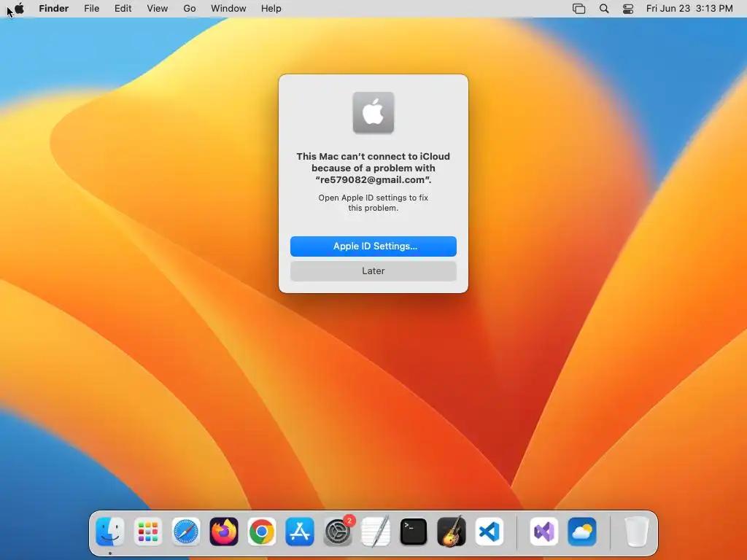Click the 'Open Apple ID settings to fix' text
Screen dimensions: 747x560
click(373, 203)
